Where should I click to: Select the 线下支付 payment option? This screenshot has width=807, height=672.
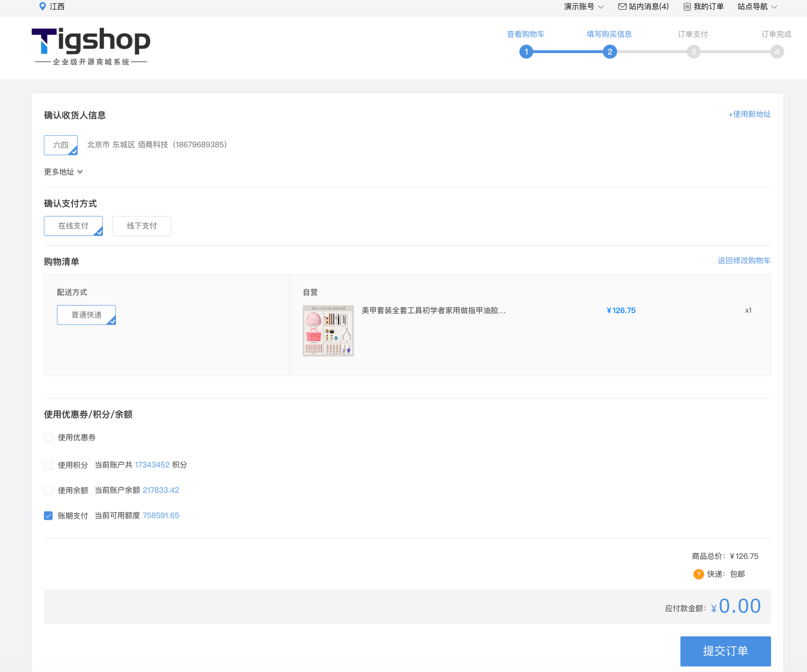tap(142, 226)
